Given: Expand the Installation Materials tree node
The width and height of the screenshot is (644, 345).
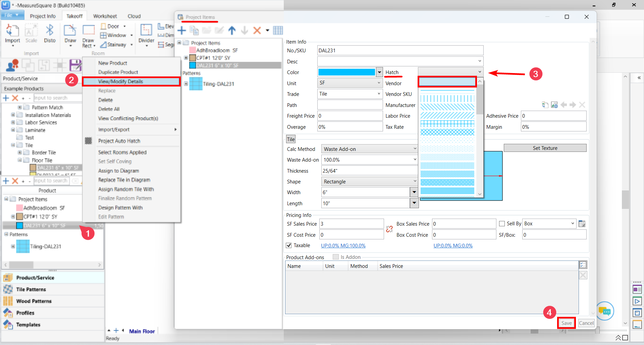Looking at the screenshot, I should 13,115.
